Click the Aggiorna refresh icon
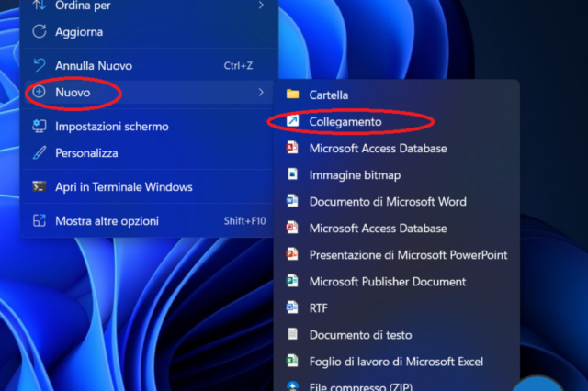Viewport: 588px width, 391px height. (x=40, y=31)
